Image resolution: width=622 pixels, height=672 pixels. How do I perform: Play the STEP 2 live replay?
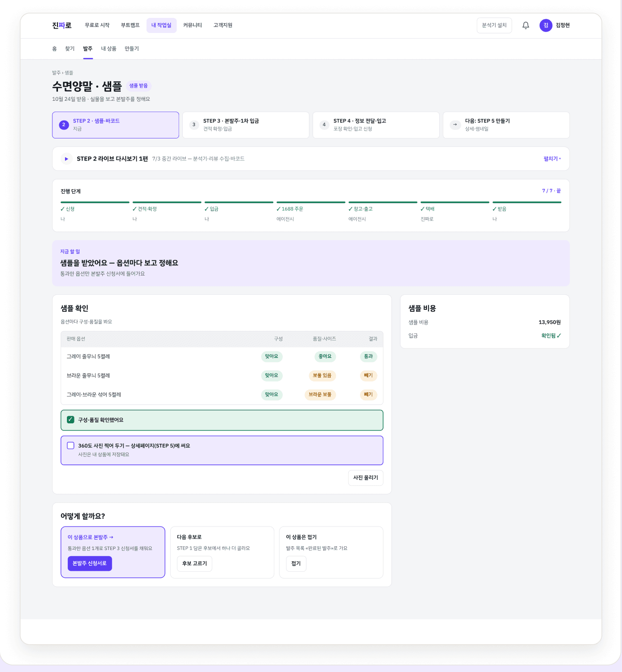click(66, 159)
